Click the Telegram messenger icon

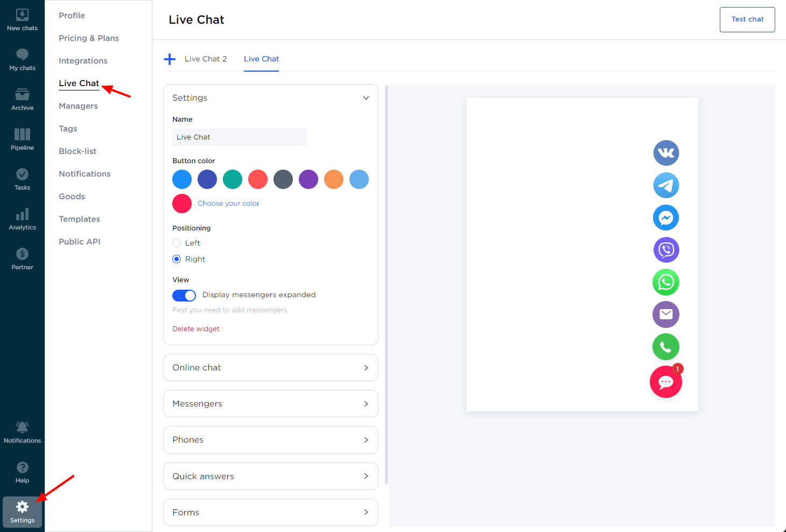click(666, 185)
